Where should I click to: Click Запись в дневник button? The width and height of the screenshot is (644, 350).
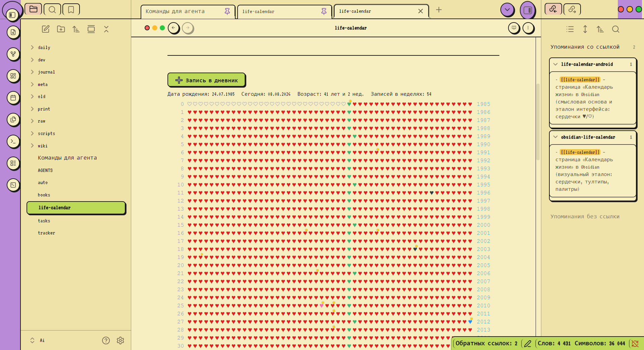pyautogui.click(x=206, y=80)
